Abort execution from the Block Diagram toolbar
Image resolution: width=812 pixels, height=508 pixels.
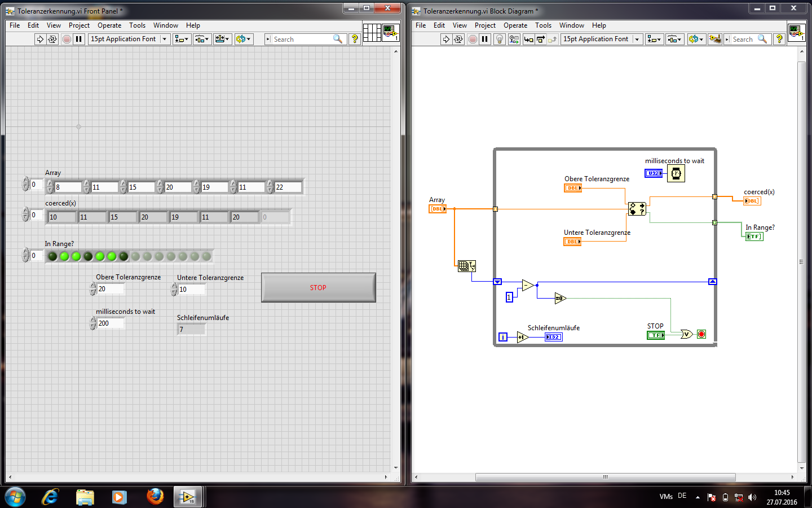pyautogui.click(x=473, y=39)
